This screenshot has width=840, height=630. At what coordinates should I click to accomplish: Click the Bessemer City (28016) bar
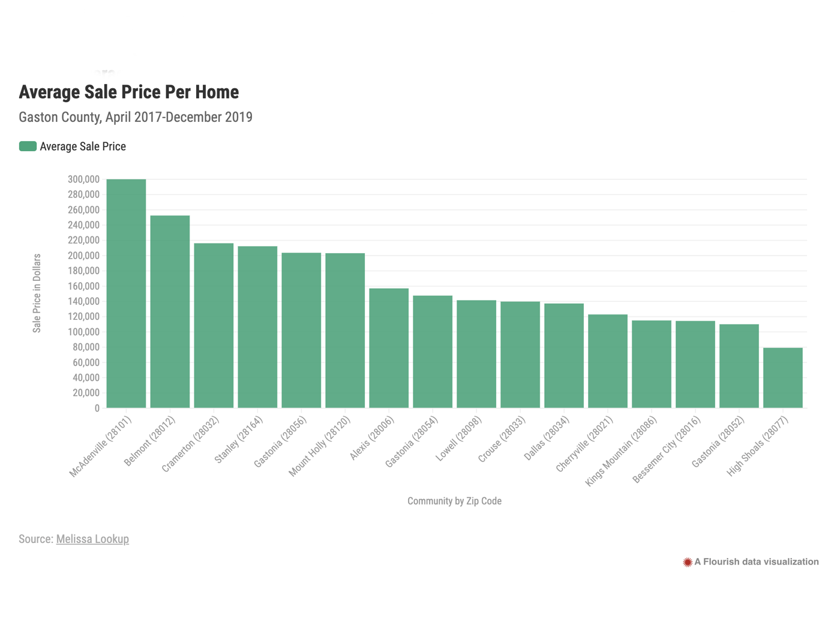695,365
